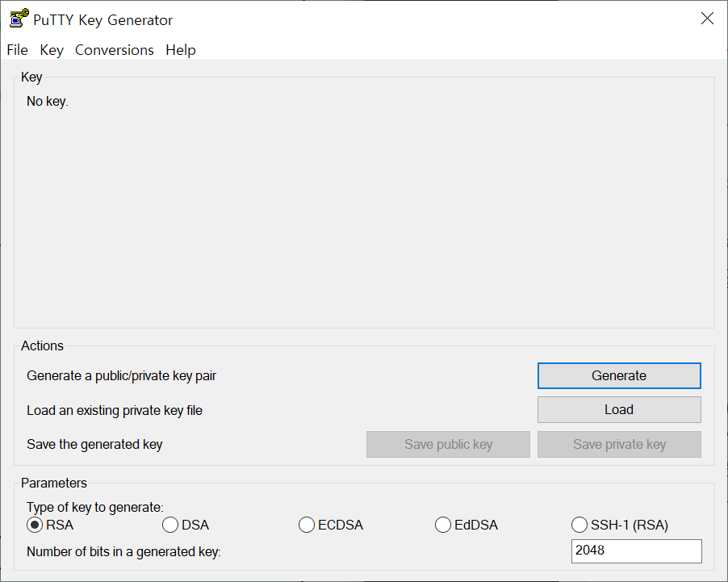This screenshot has width=728, height=582.
Task: Click 'Number of bits in a generated key:' label
Action: pyautogui.click(x=123, y=552)
